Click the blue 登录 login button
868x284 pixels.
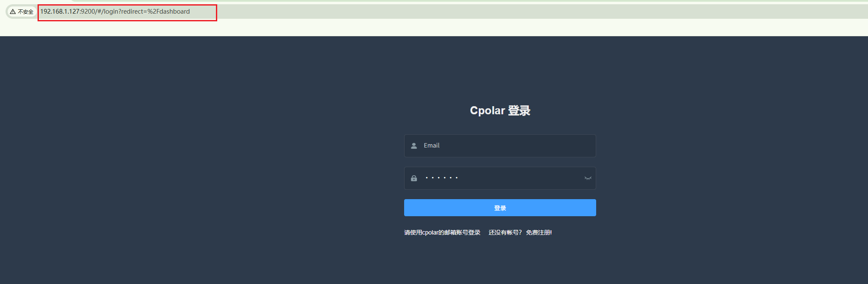(500, 208)
